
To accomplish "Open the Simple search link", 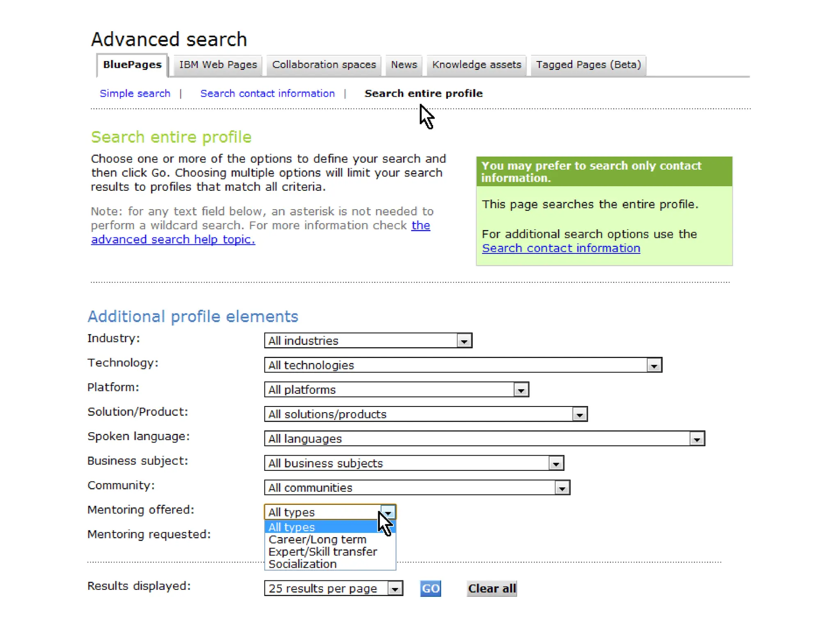I will pos(135,94).
